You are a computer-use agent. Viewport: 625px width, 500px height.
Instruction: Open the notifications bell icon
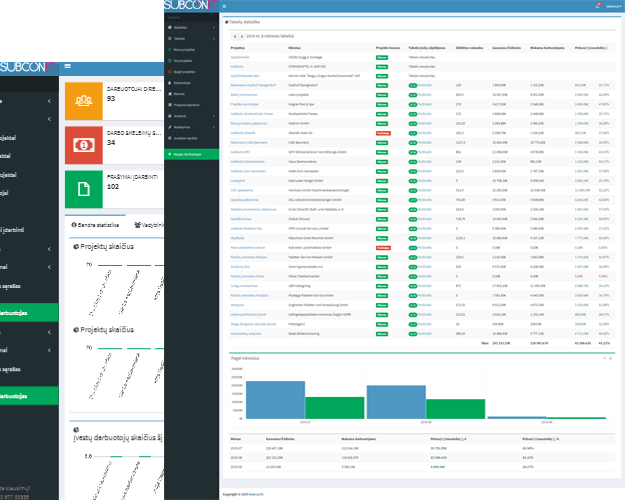[x=597, y=6]
